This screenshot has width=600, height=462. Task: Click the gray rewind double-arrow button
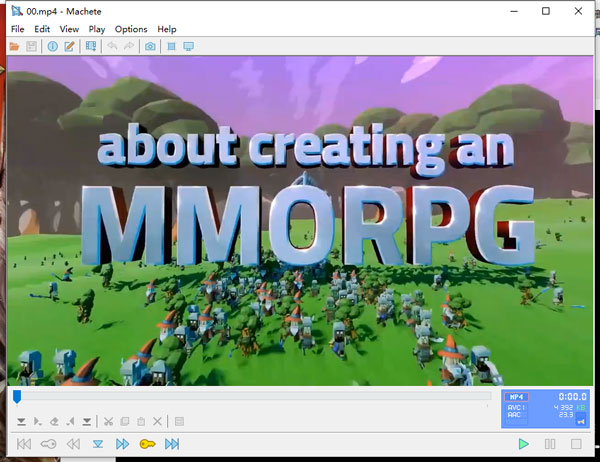pyautogui.click(x=73, y=444)
